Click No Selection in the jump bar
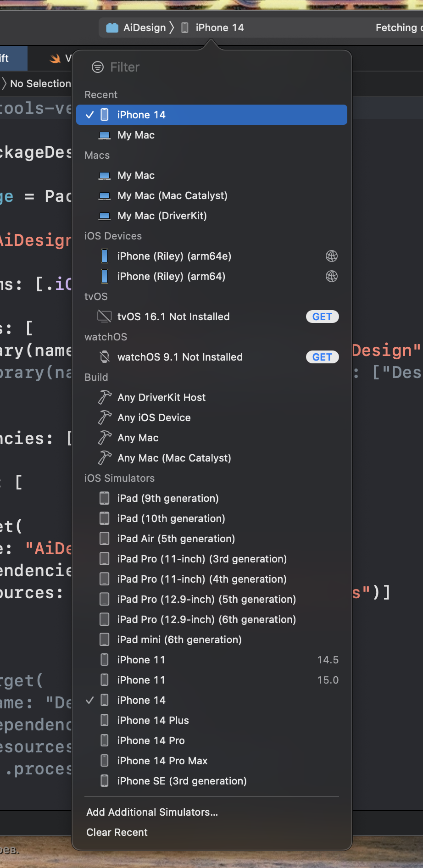Viewport: 423px width, 868px height. [x=40, y=83]
